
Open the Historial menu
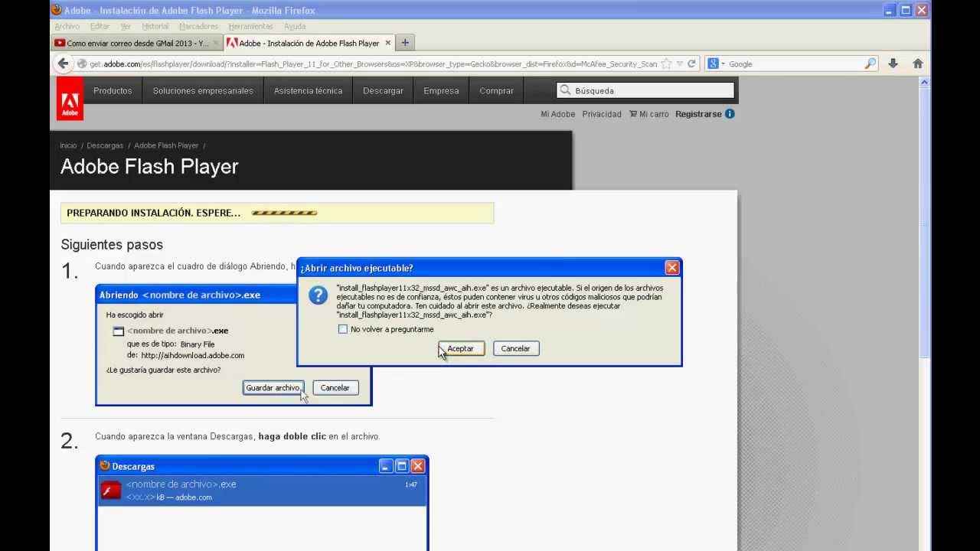point(155,26)
